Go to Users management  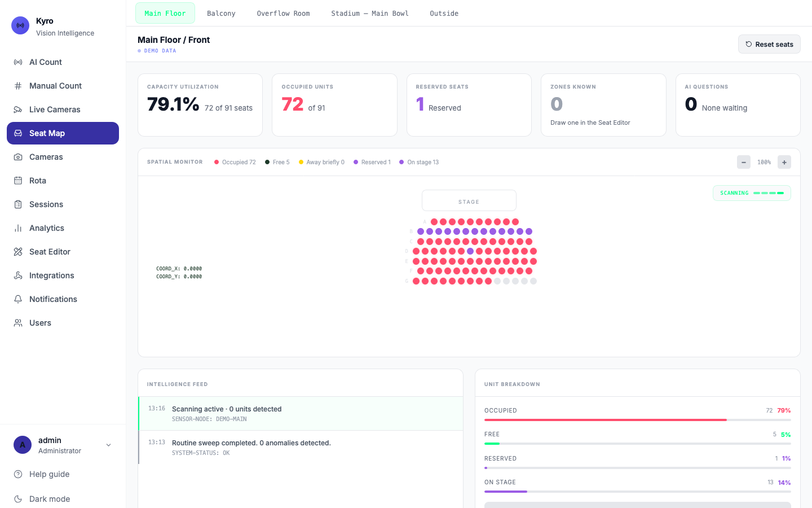(x=63, y=323)
